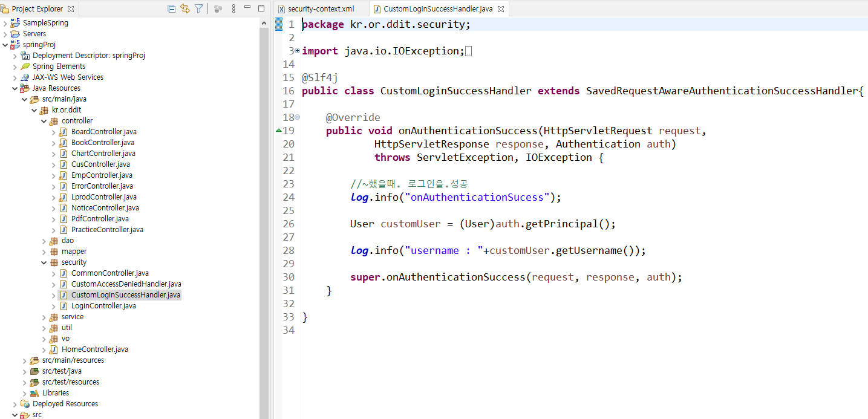
Task: Select the util package
Action: click(67, 328)
